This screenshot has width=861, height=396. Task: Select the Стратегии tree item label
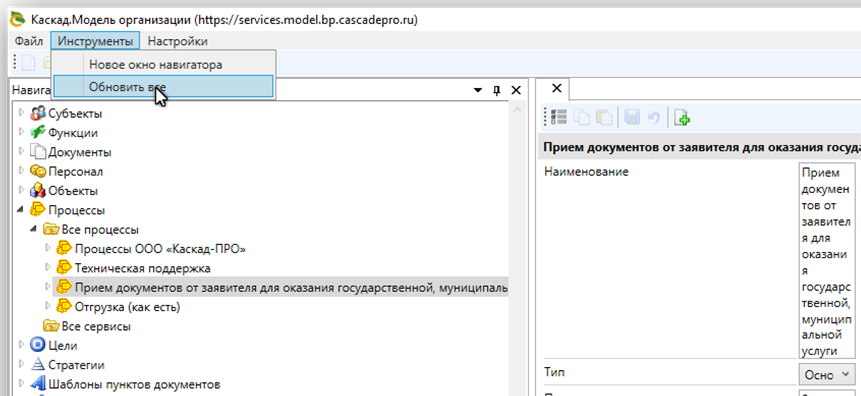pyautogui.click(x=76, y=365)
